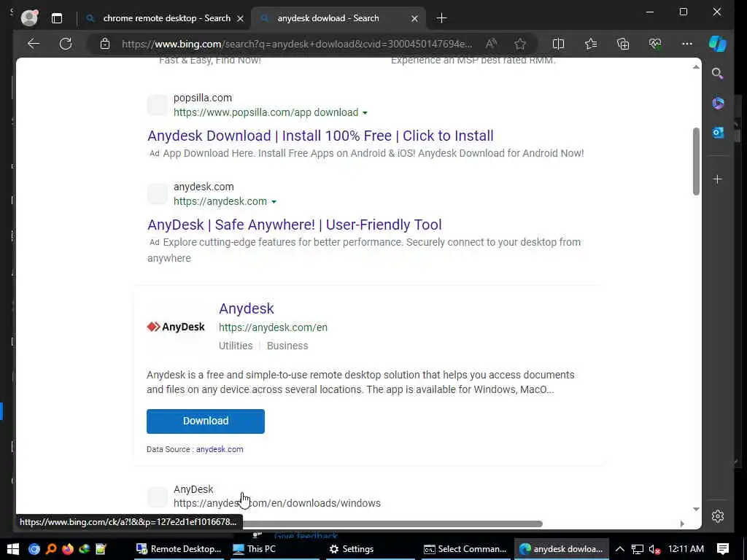
Task: Click the scroll right arrow
Action: click(x=682, y=524)
